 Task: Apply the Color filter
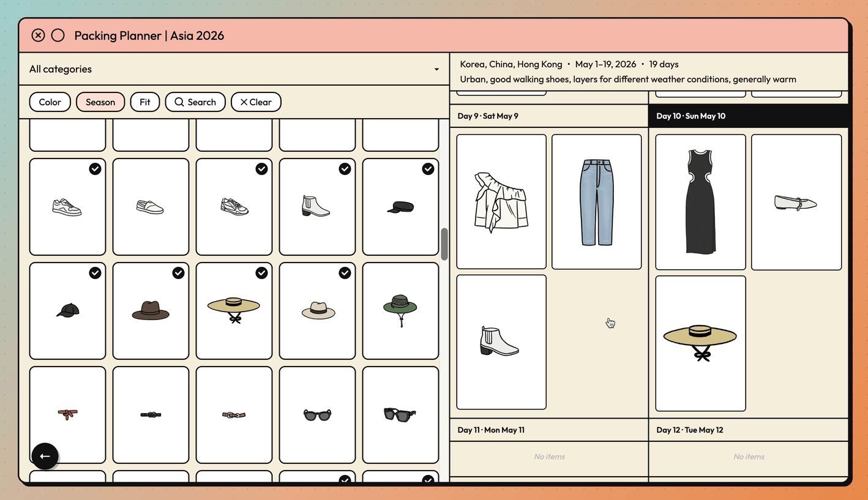(50, 102)
